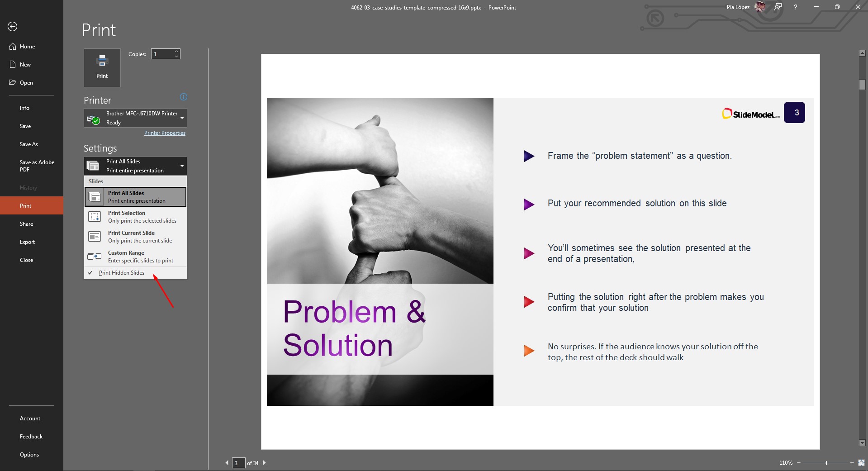Click the Printer Properties link
This screenshot has width=868, height=471.
pos(165,133)
